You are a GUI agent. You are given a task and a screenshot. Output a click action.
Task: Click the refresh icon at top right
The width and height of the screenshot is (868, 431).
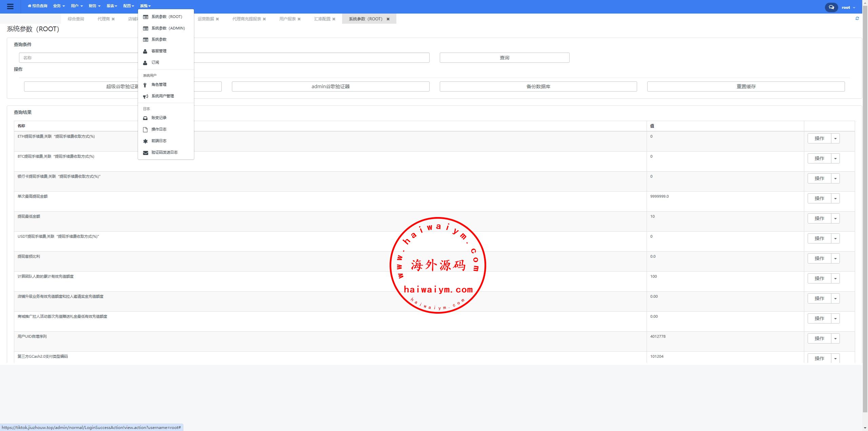[x=857, y=18]
